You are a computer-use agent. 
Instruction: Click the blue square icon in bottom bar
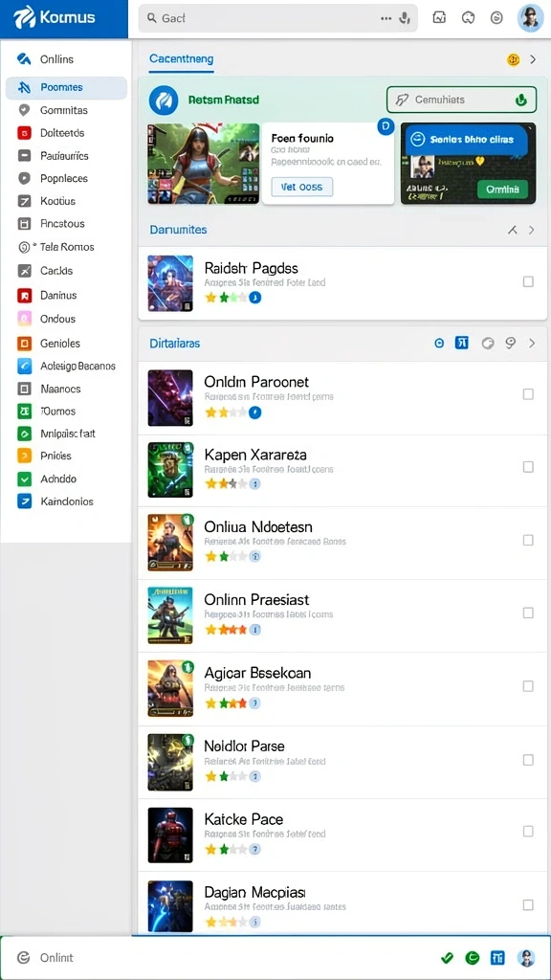click(497, 957)
